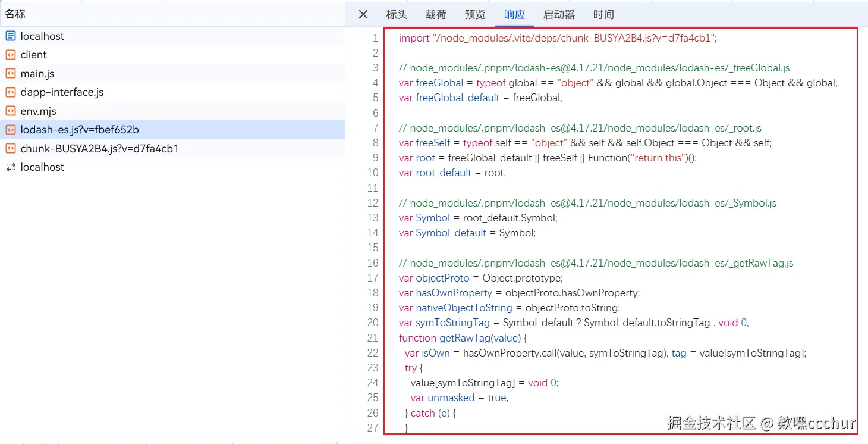Click the 'var objectProto = Object.prototype' line
This screenshot has width=868, height=444.
coord(481,278)
